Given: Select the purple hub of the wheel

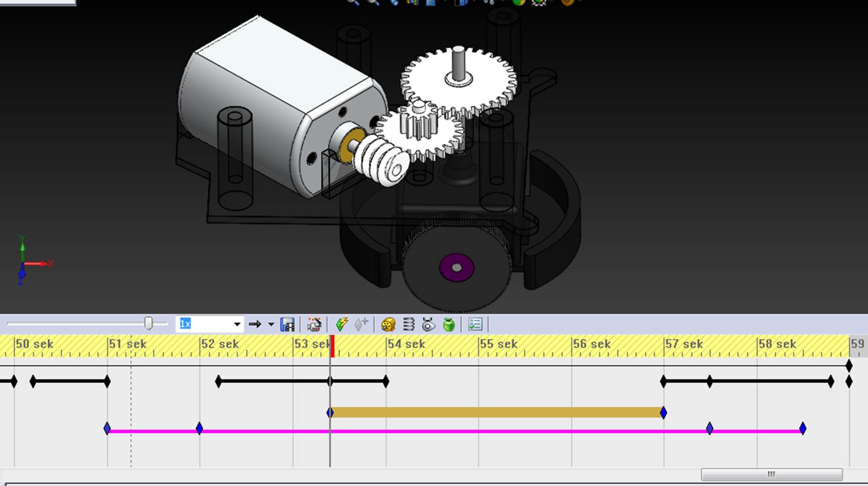Looking at the screenshot, I should (x=457, y=268).
